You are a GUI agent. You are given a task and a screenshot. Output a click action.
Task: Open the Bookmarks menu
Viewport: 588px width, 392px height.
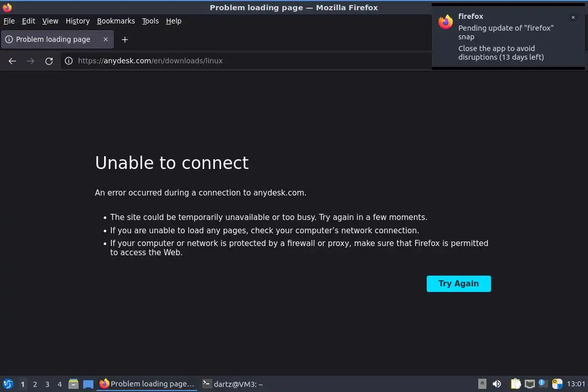pos(116,21)
